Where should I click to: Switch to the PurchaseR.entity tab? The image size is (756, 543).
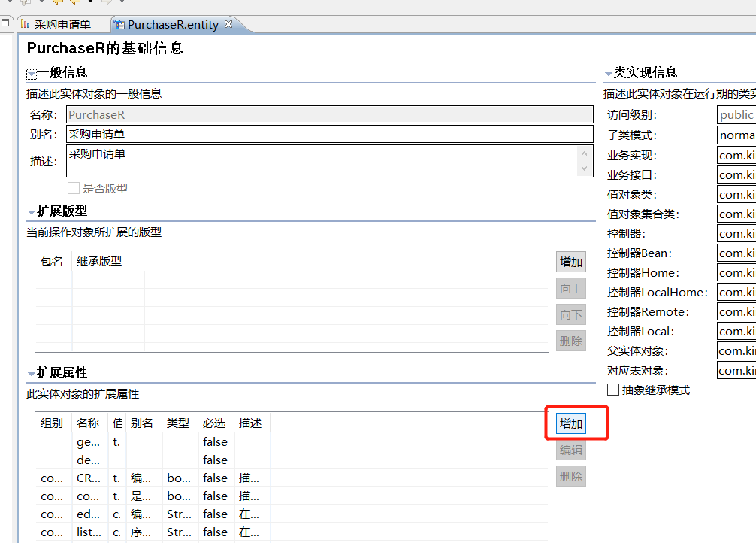pyautogui.click(x=169, y=24)
